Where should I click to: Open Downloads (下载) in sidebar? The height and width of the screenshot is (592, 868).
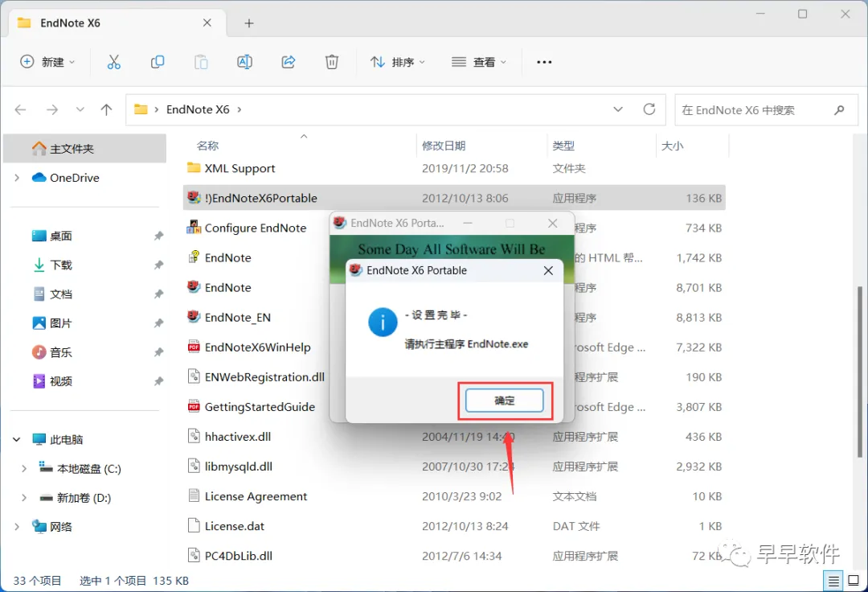click(x=60, y=265)
